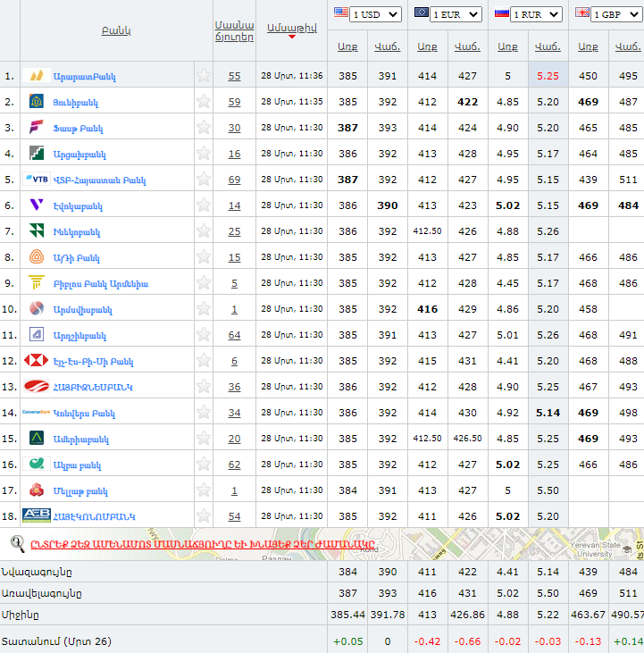644x653 pixels.
Task: Open the ՎՏԲ-Հայաստան Բանկ link
Action: 99,180
